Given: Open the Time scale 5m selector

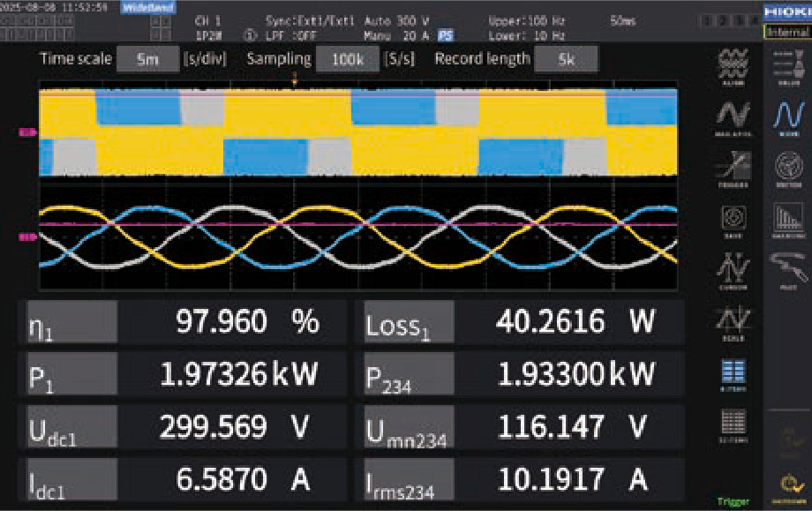Looking at the screenshot, I should tap(147, 59).
